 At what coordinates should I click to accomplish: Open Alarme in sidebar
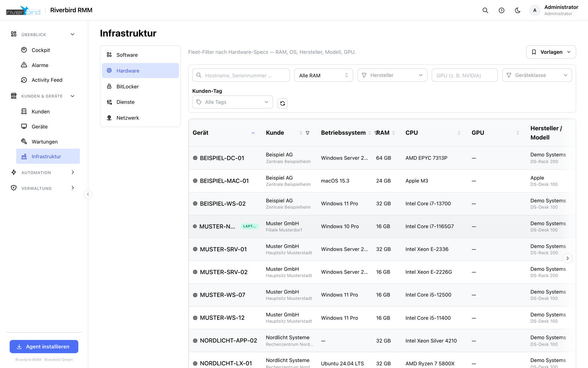[48, 65]
